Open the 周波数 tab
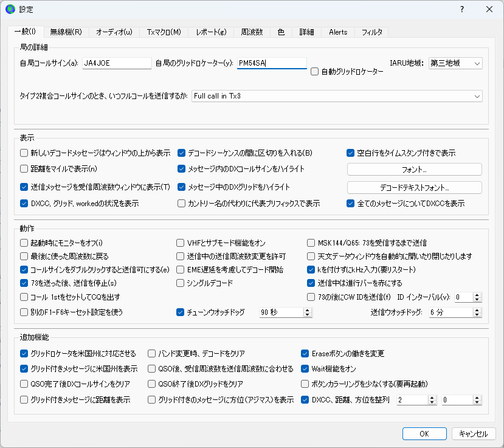504x448 pixels. point(252,32)
